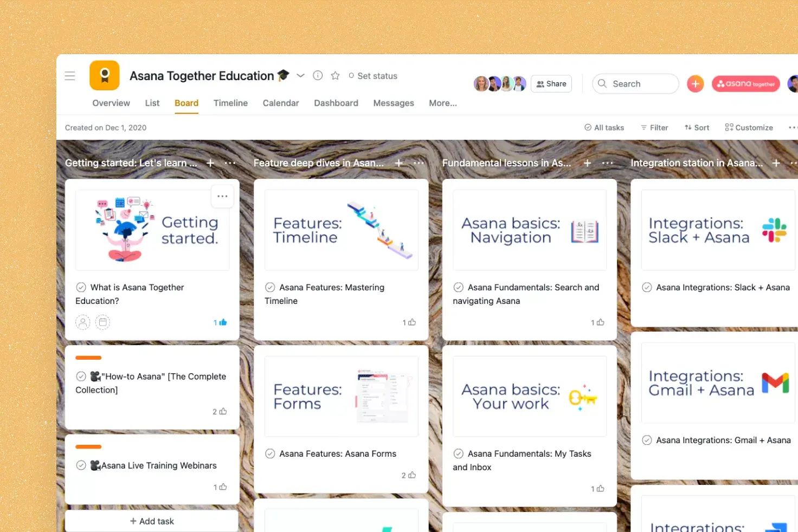
Task: Open the More... tabs dropdown
Action: pyautogui.click(x=443, y=103)
